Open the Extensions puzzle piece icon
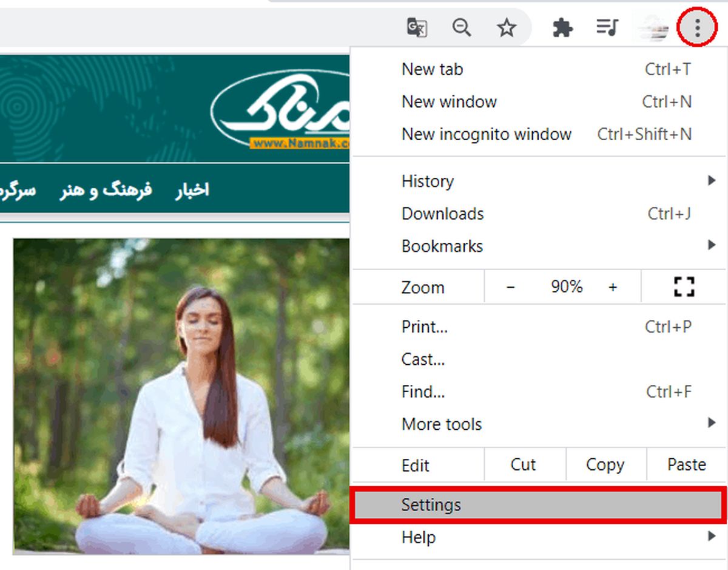This screenshot has height=570, width=728. (563, 27)
